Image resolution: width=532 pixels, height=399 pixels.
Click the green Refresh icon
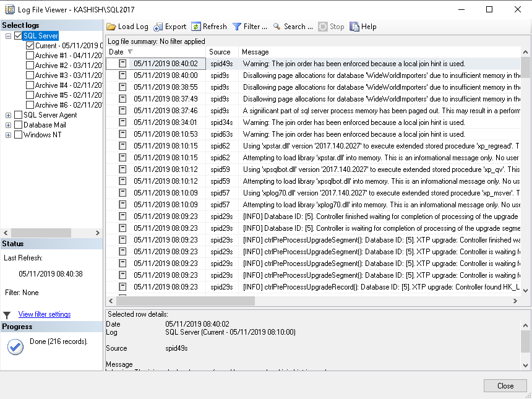(195, 27)
